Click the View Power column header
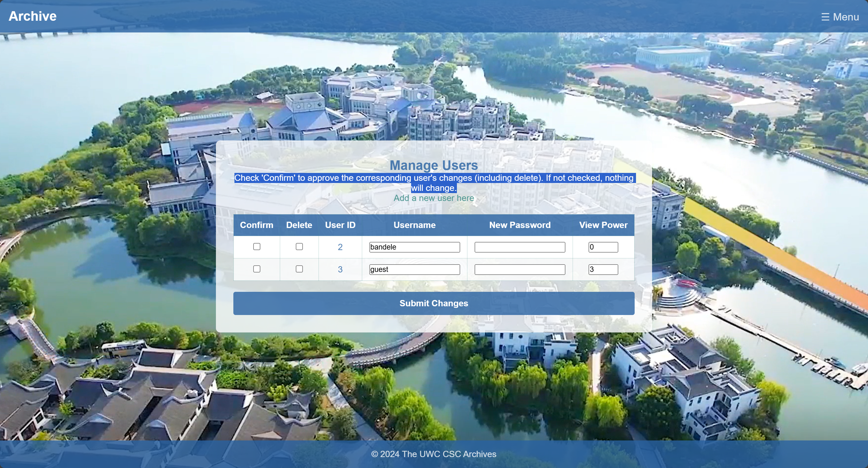The width and height of the screenshot is (868, 468). 603,225
